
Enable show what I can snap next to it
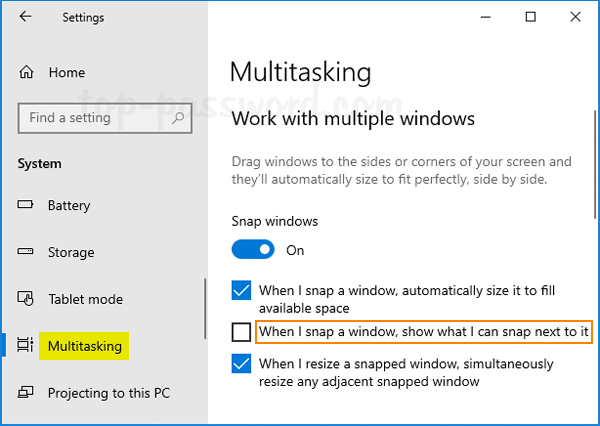tap(241, 332)
